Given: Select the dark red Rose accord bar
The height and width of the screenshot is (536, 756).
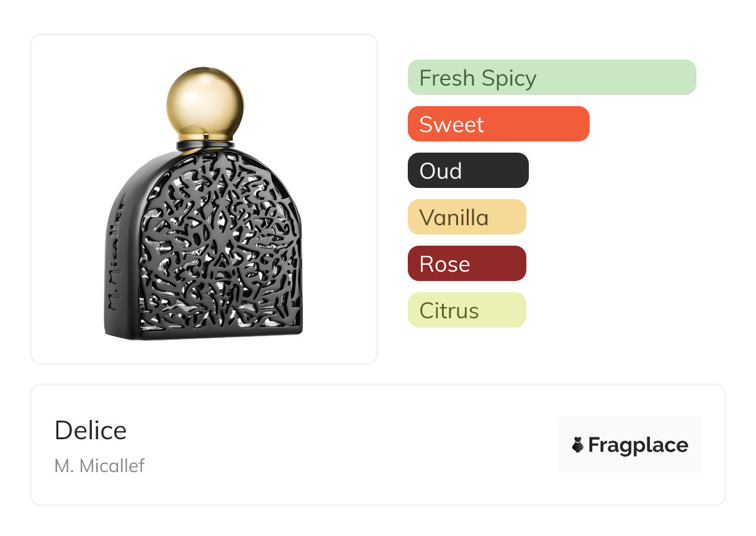Looking at the screenshot, I should point(466,264).
